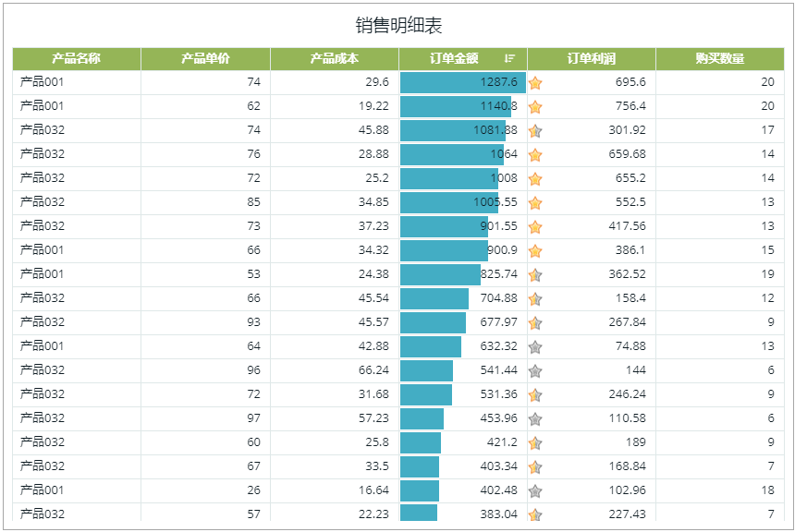This screenshot has height=532, width=795.
Task: Click the gray star next to profit 144
Action: pyautogui.click(x=535, y=371)
